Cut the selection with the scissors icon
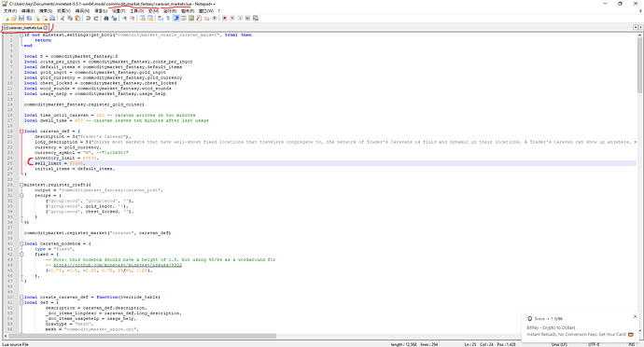The height and width of the screenshot is (347, 644). pos(63,18)
